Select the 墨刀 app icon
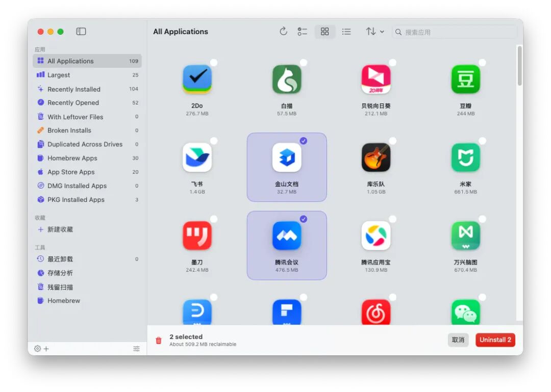 tap(197, 236)
